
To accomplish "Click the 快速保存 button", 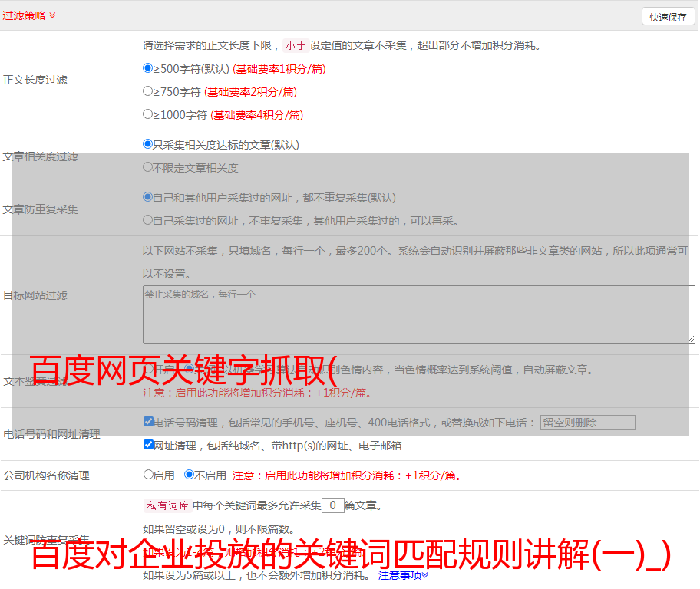I will [x=668, y=17].
